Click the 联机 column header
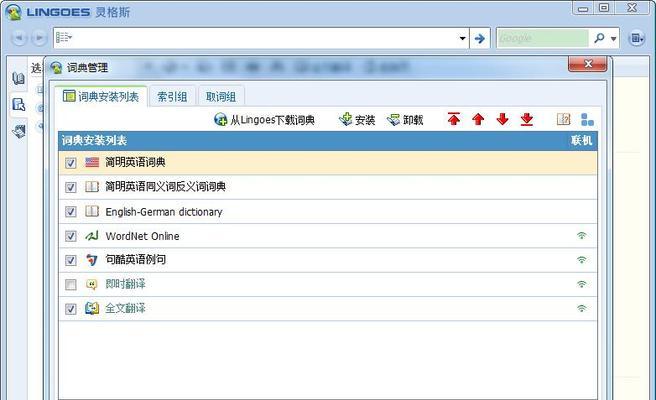 pyautogui.click(x=582, y=140)
